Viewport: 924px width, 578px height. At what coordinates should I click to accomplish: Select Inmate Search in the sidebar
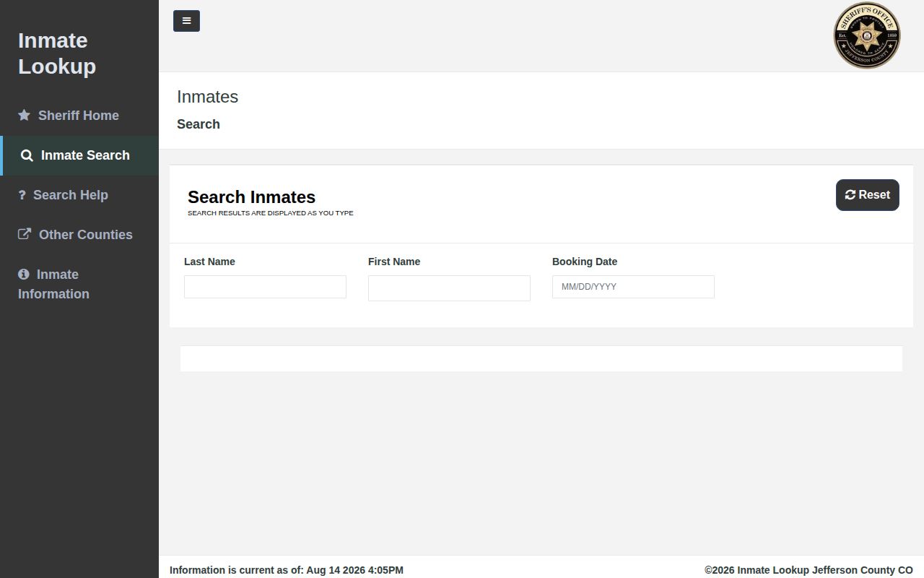(79, 155)
